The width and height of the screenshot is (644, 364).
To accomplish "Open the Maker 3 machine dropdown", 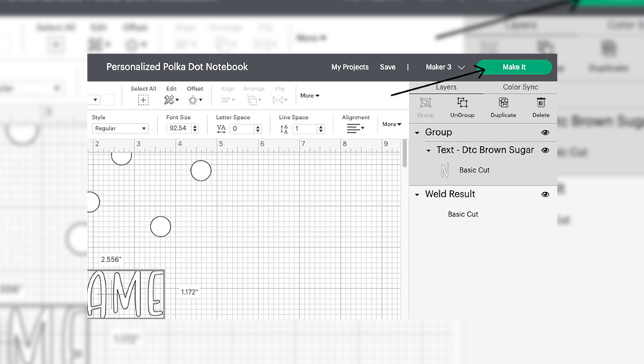I will point(445,67).
